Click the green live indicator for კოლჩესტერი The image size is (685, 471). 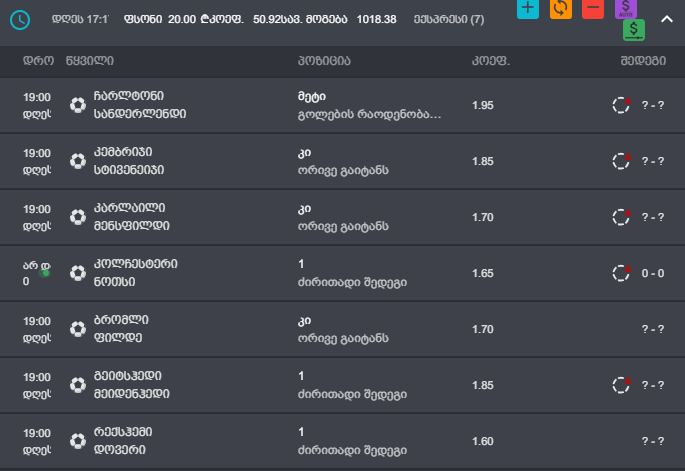[x=45, y=273]
